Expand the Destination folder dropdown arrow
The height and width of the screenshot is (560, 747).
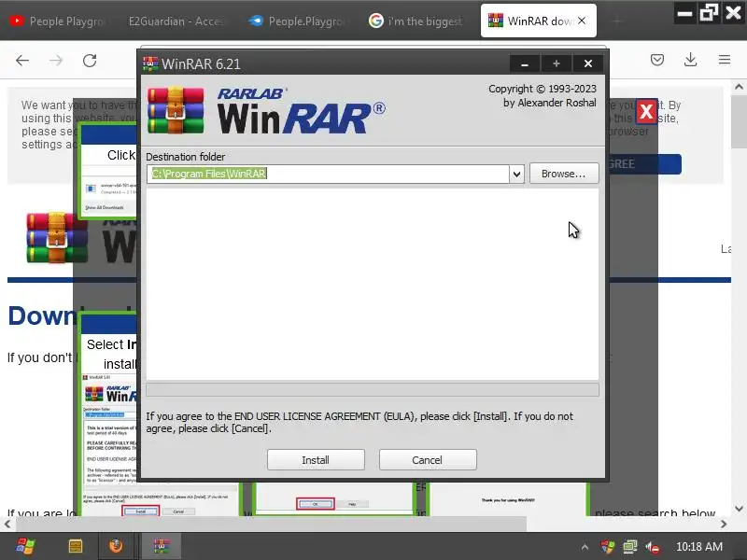pyautogui.click(x=516, y=175)
